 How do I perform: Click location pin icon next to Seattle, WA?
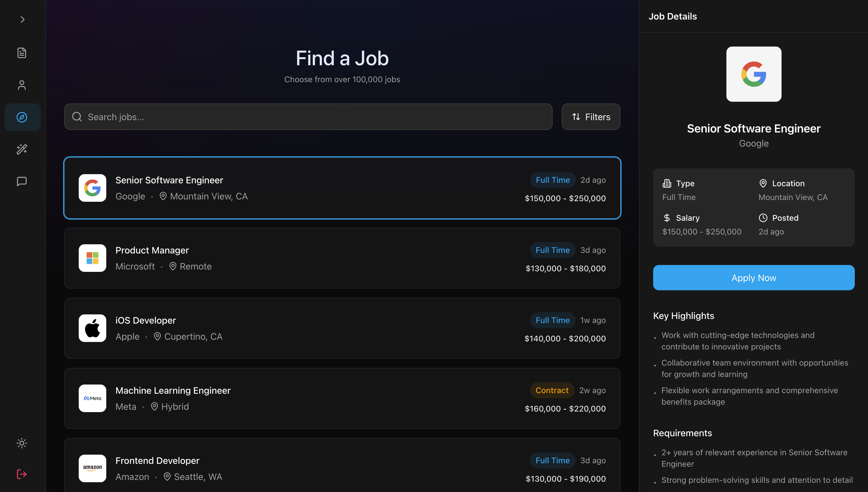(x=167, y=477)
